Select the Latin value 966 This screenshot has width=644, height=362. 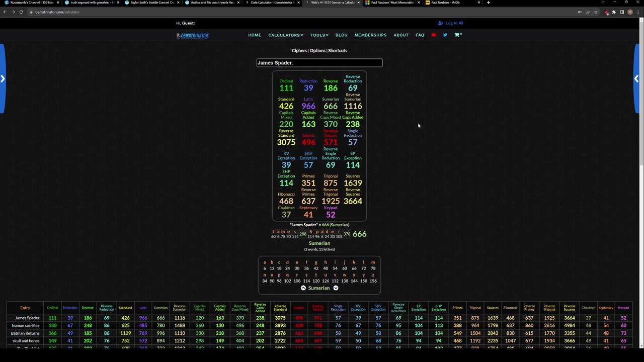coord(308,106)
